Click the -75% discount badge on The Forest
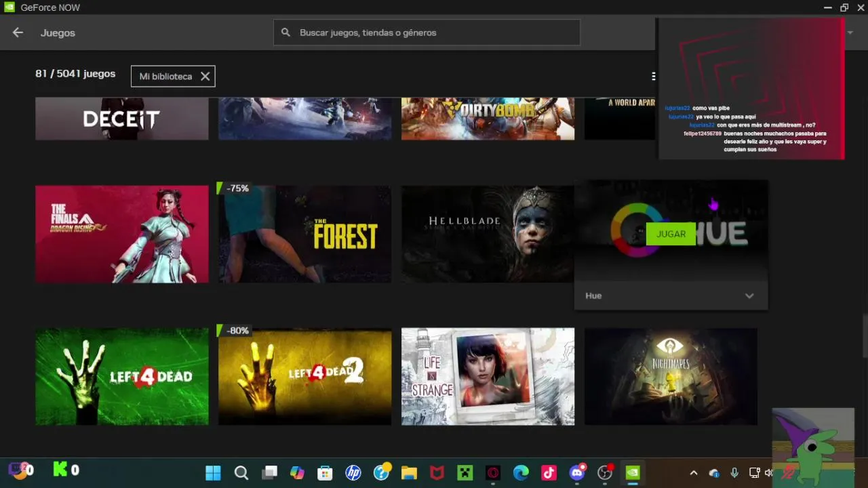The image size is (868, 488). [234, 188]
